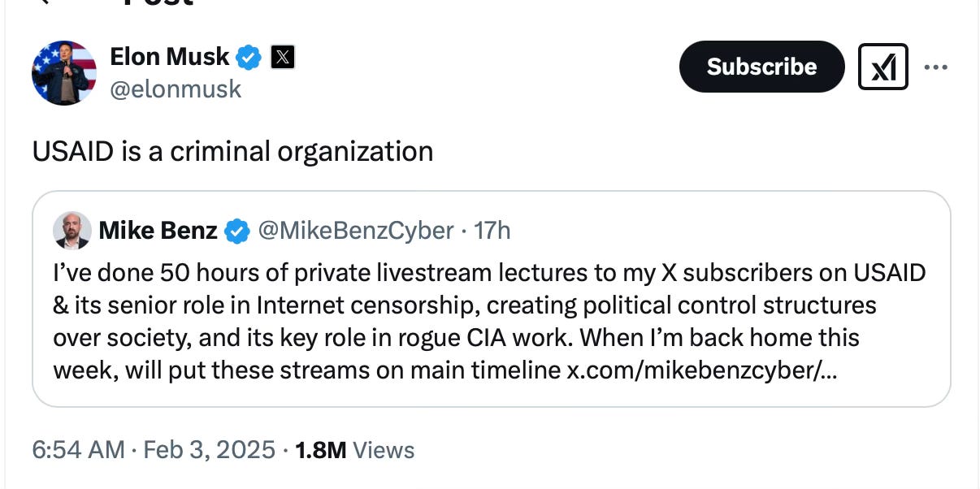Click the 17h timestamp on quoted post
Image resolution: width=980 pixels, height=489 pixels.
(x=492, y=231)
